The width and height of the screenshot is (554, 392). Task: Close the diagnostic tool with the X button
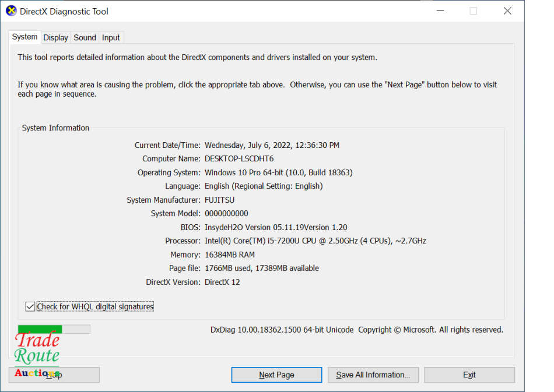[507, 11]
